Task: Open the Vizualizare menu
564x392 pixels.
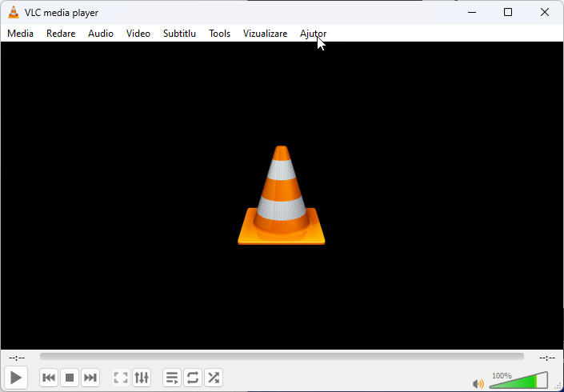Action: click(x=265, y=34)
